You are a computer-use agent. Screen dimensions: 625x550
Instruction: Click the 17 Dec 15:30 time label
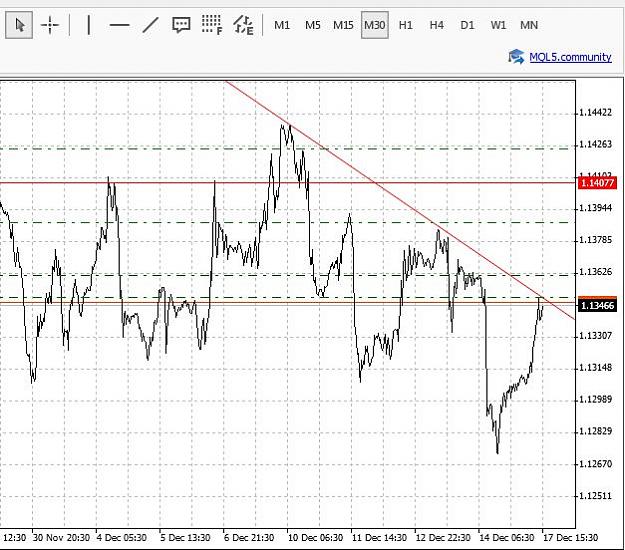pyautogui.click(x=570, y=538)
